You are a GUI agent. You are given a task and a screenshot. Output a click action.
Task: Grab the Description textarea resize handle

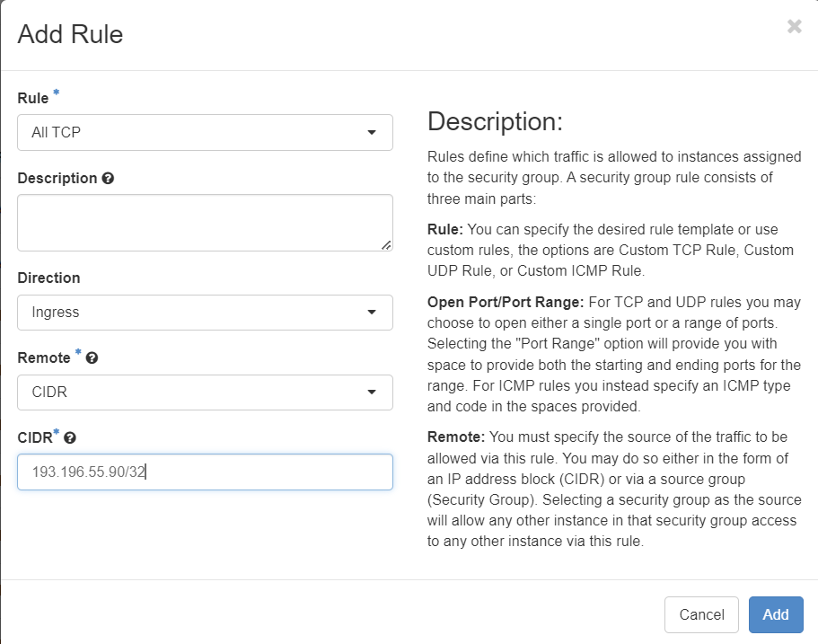click(386, 244)
